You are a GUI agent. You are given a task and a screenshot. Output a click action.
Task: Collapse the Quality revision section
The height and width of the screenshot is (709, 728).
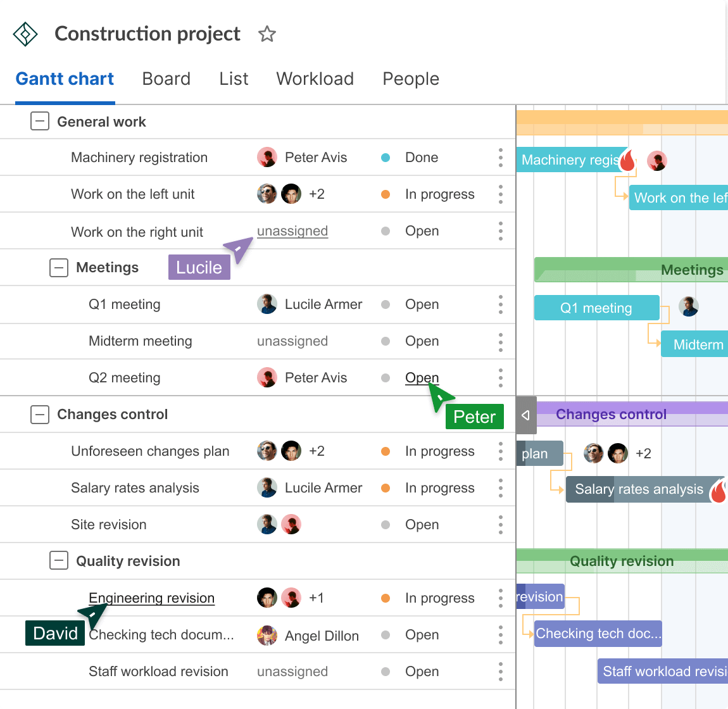click(x=59, y=561)
